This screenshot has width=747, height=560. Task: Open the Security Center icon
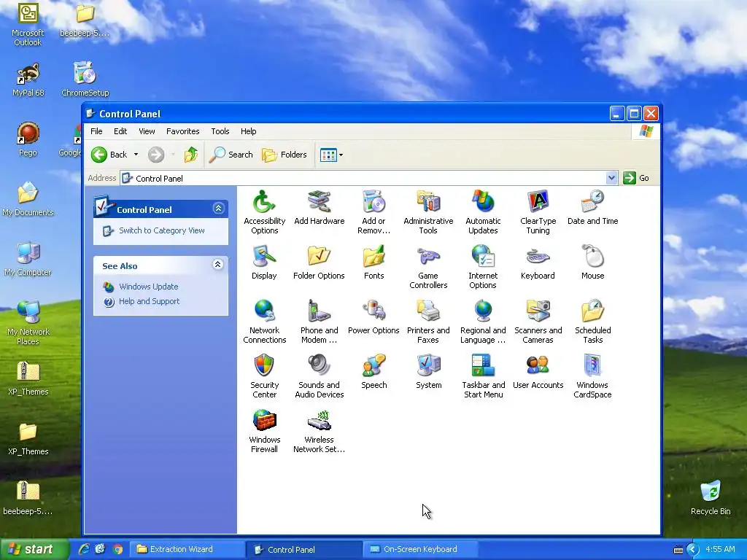pos(264,376)
